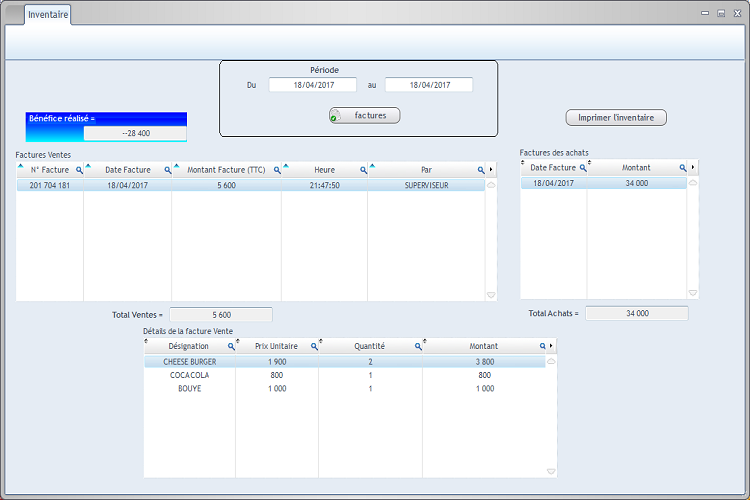
Task: Click the 'Du' start date field
Action: pos(312,85)
